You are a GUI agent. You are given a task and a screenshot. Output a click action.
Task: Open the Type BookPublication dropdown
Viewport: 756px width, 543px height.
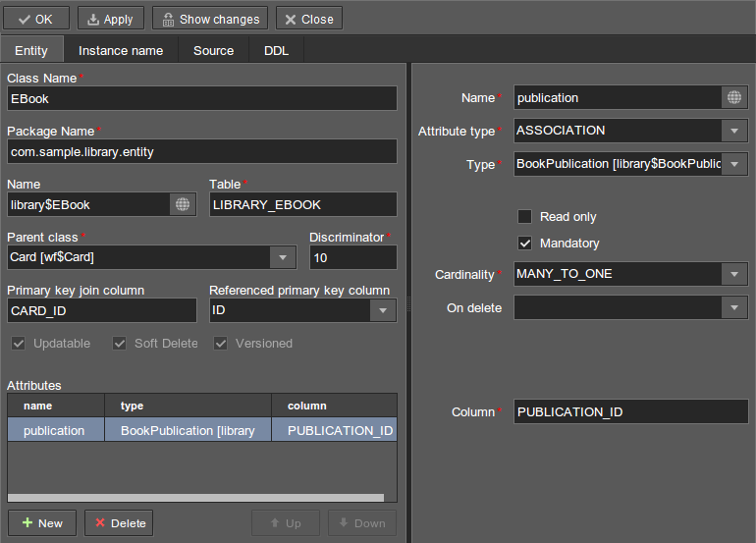click(x=734, y=164)
